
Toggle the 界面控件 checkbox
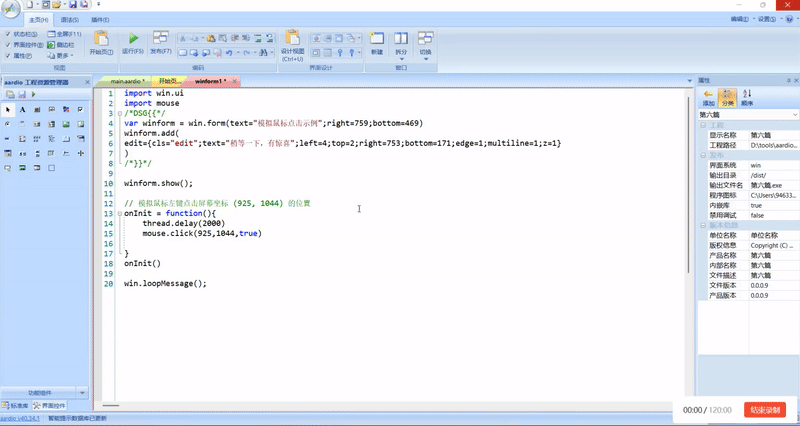(x=8, y=45)
